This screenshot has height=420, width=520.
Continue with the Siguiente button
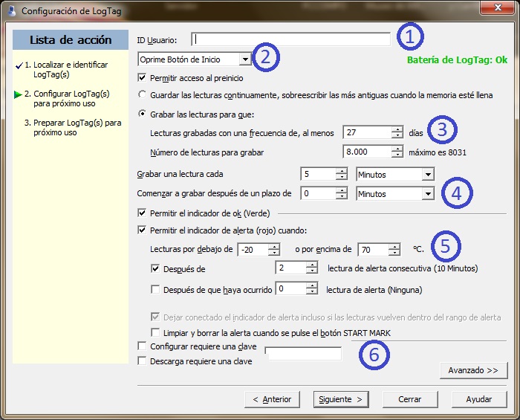click(x=341, y=399)
